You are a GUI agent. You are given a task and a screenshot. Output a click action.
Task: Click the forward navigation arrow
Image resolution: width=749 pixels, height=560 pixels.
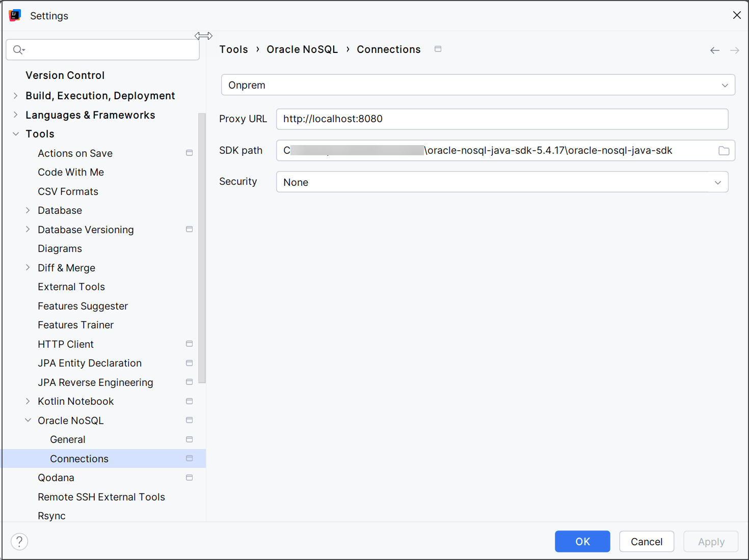tap(734, 50)
